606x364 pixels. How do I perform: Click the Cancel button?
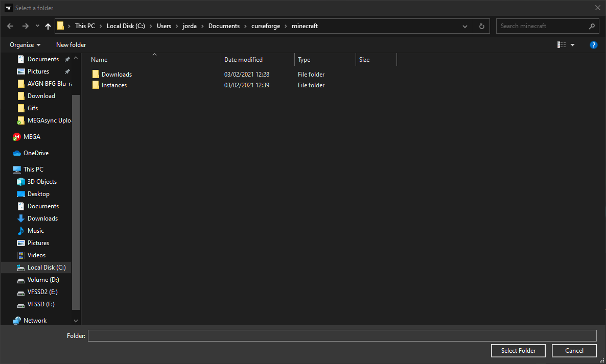click(x=574, y=351)
